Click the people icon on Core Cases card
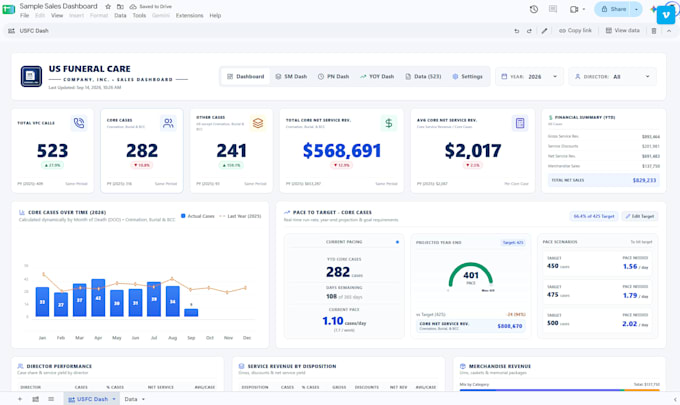The image size is (680, 405). coord(168,123)
